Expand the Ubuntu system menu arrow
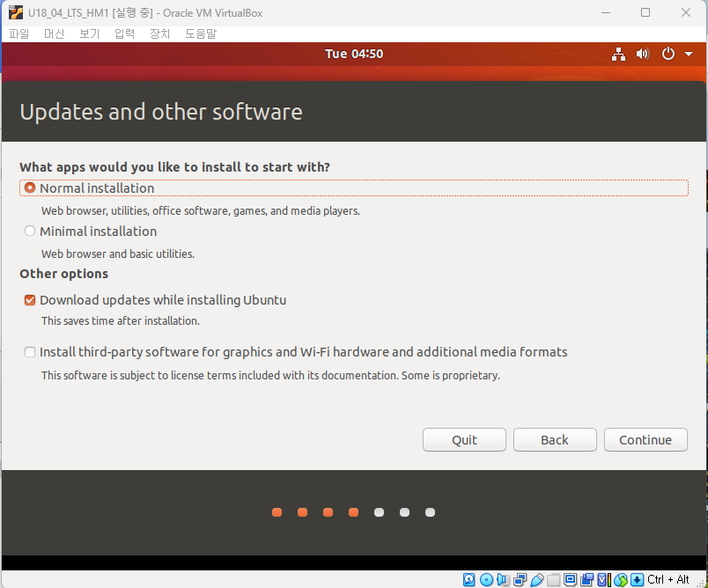 coord(689,55)
